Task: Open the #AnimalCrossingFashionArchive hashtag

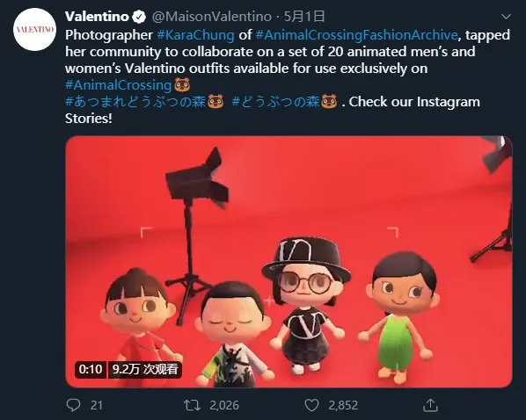Action: coord(356,35)
